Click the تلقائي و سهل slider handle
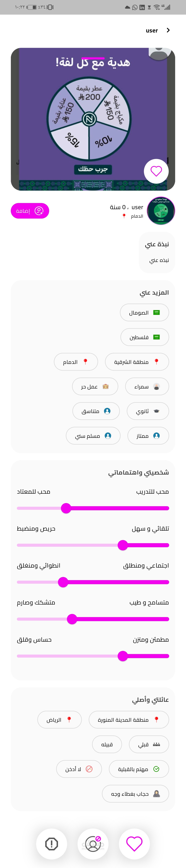Viewport: 186px width, 868px height. click(x=123, y=545)
